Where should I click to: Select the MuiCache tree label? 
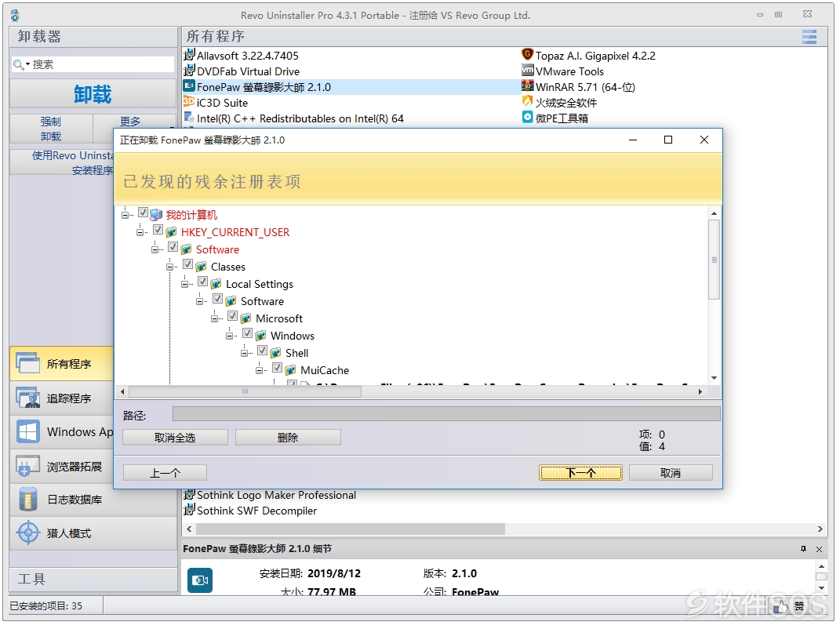click(325, 370)
